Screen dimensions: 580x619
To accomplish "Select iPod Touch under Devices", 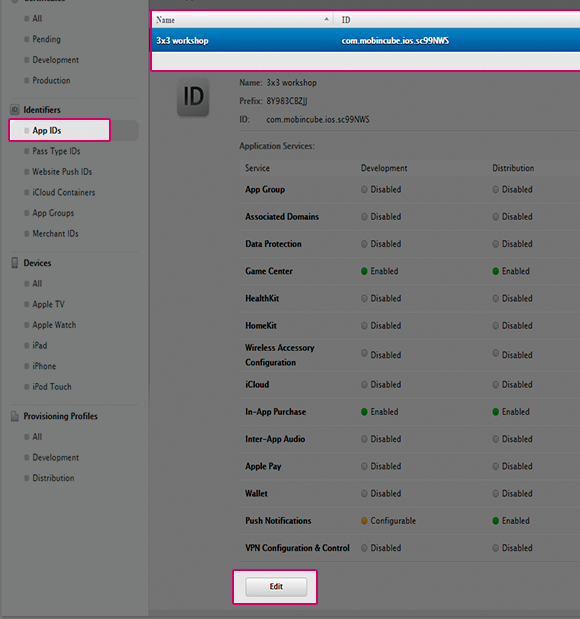I will point(52,386).
